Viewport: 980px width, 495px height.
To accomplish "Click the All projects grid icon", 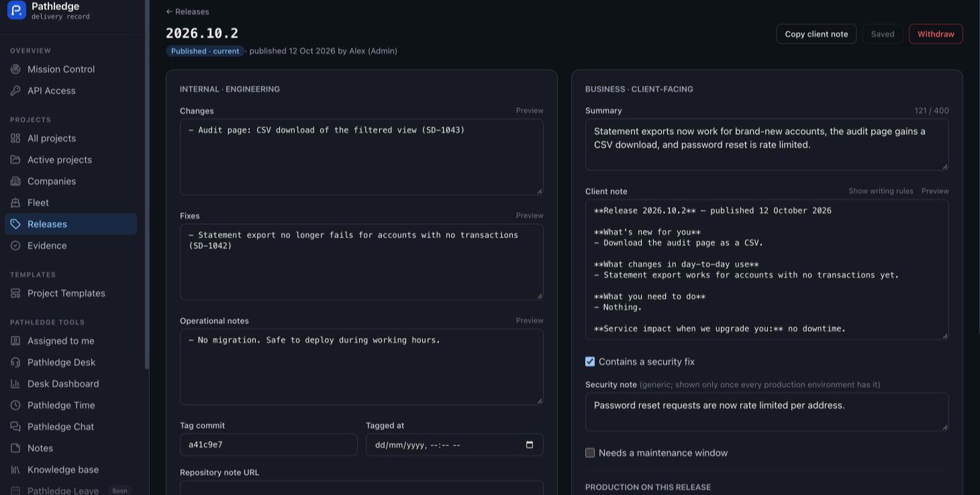I will [x=15, y=138].
